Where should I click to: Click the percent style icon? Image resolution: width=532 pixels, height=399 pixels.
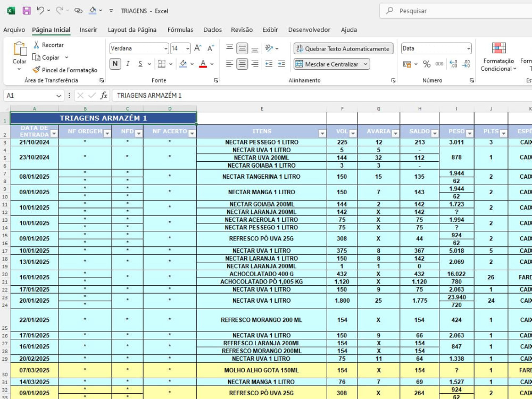[427, 64]
